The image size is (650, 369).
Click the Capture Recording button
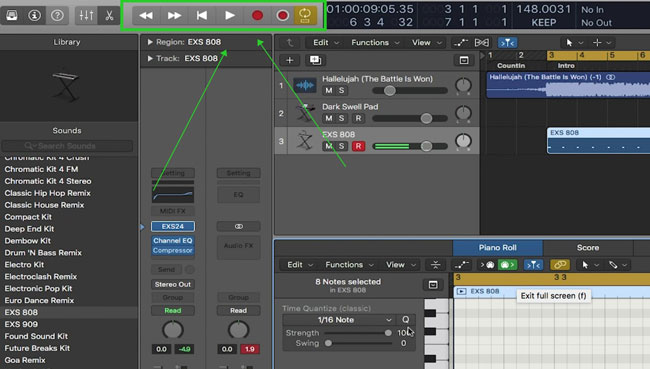[283, 15]
